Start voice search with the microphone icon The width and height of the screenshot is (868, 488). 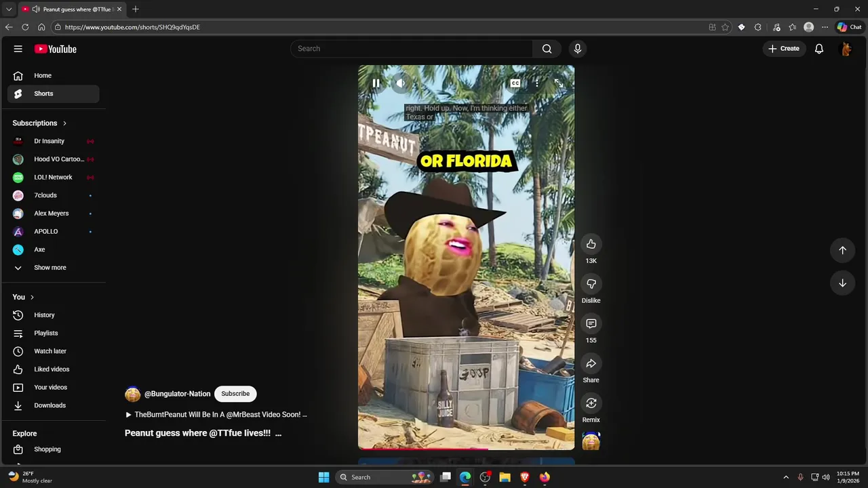coord(578,49)
